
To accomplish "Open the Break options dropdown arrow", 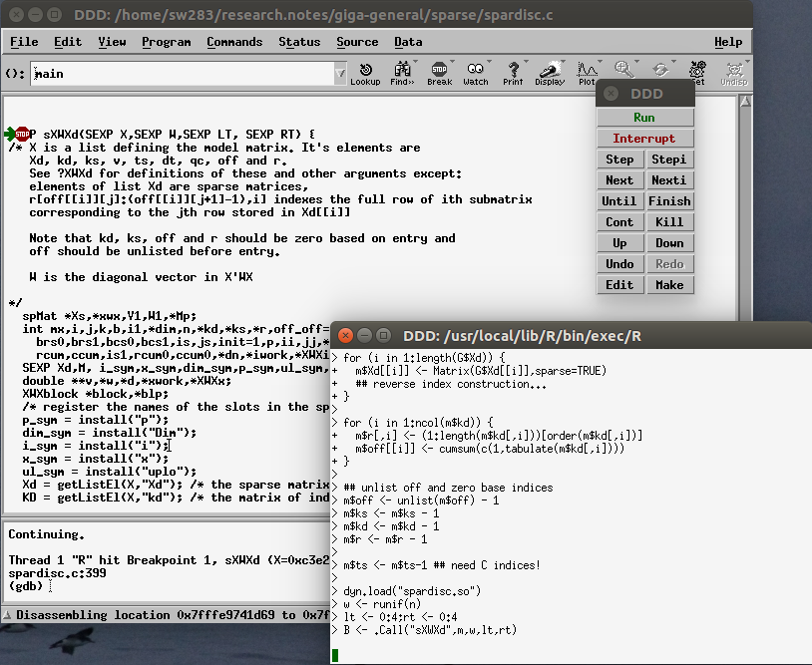I will point(452,62).
